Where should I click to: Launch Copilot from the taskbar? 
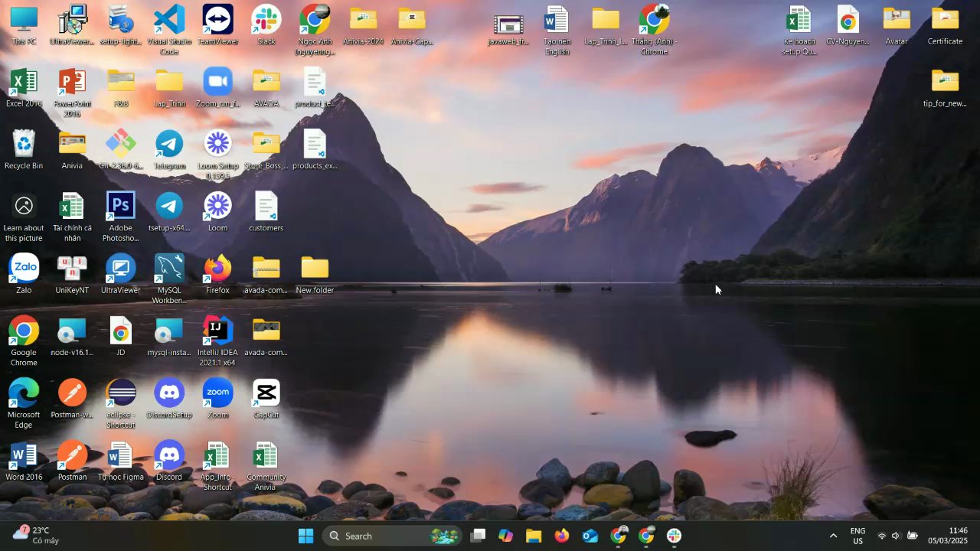pyautogui.click(x=505, y=536)
